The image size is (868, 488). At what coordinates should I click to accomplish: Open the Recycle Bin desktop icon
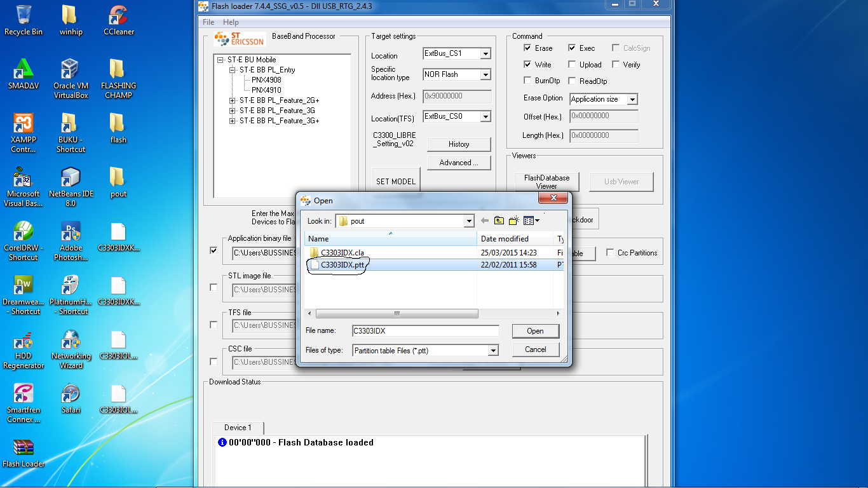click(x=24, y=20)
